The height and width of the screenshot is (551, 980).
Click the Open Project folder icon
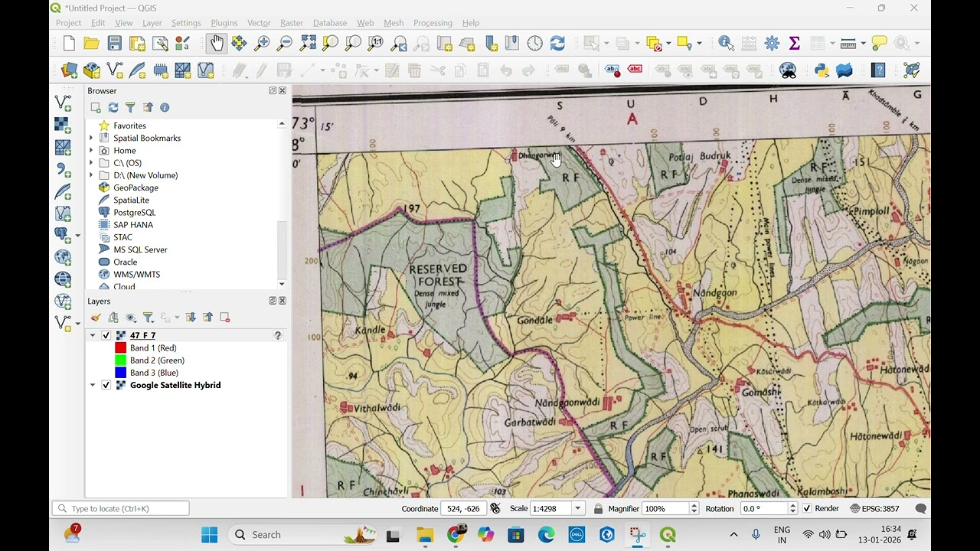[91, 44]
